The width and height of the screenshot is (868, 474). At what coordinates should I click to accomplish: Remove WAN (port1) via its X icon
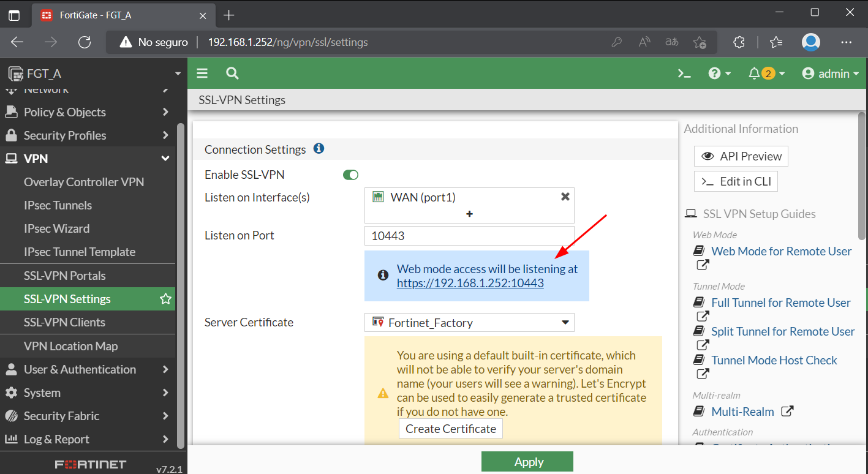(x=564, y=196)
